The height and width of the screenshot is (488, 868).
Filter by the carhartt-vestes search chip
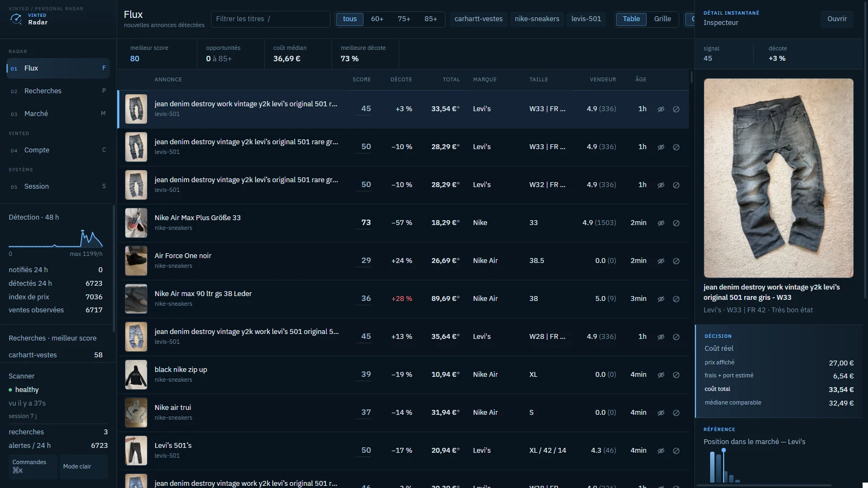(478, 19)
